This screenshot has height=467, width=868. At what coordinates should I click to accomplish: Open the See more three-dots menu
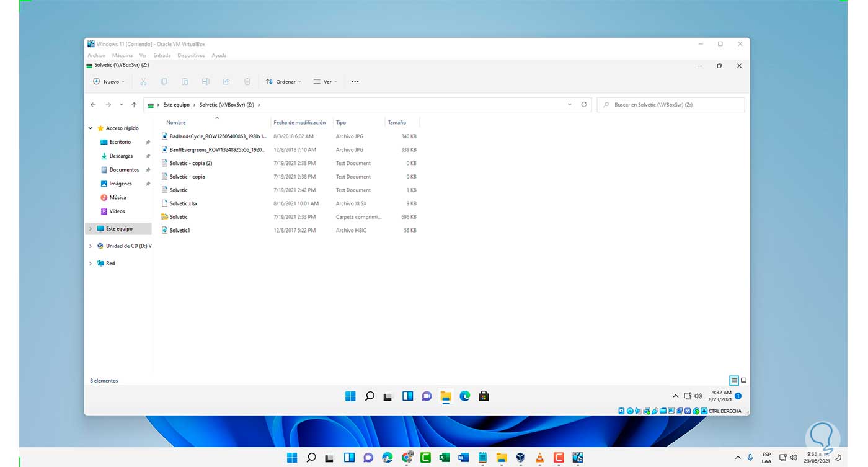355,82
